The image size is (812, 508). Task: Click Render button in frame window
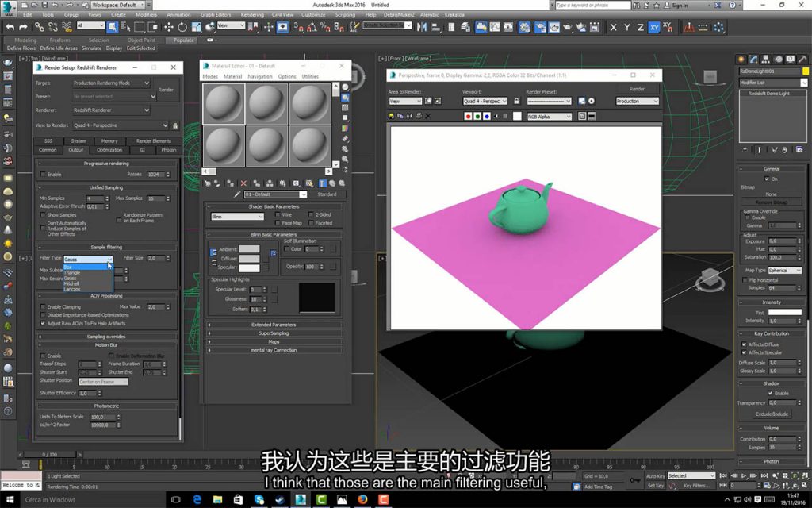point(637,89)
